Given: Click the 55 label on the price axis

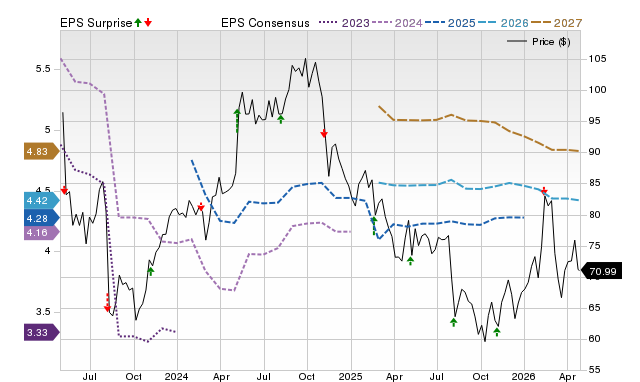Looking at the screenshot, I should click(x=594, y=370).
